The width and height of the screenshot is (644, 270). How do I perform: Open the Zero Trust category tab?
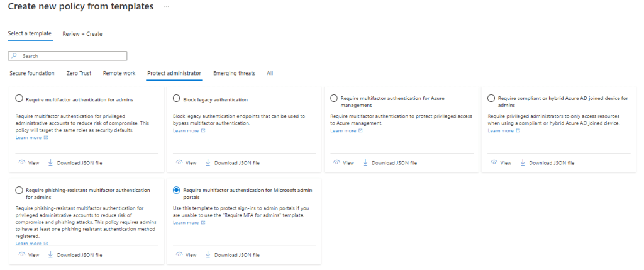pyautogui.click(x=79, y=74)
